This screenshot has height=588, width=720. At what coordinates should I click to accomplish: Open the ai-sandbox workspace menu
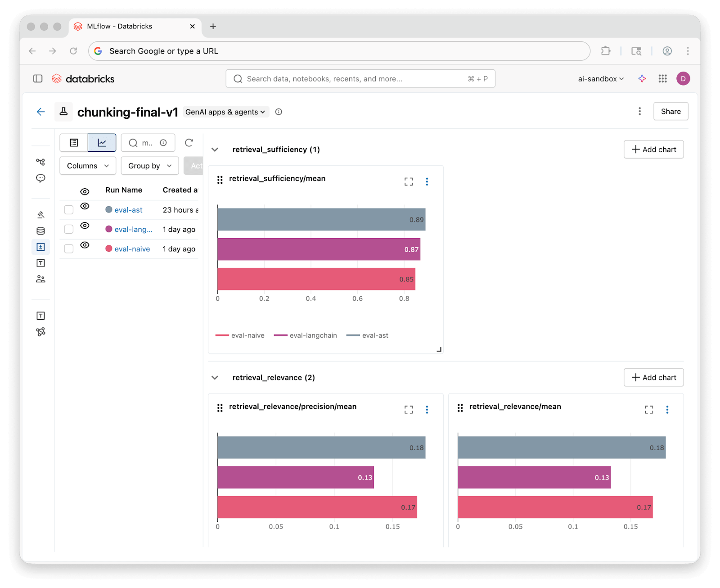(x=600, y=79)
